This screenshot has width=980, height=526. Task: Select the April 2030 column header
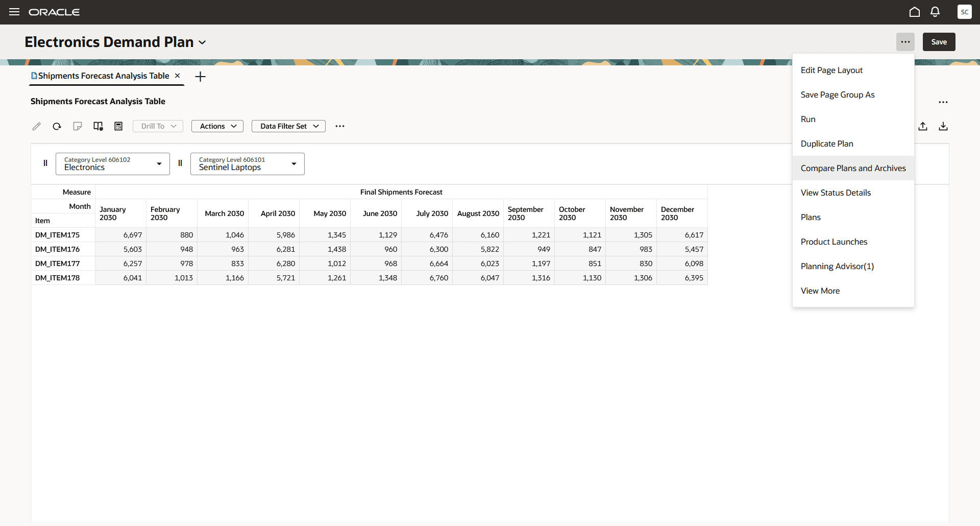click(x=274, y=213)
